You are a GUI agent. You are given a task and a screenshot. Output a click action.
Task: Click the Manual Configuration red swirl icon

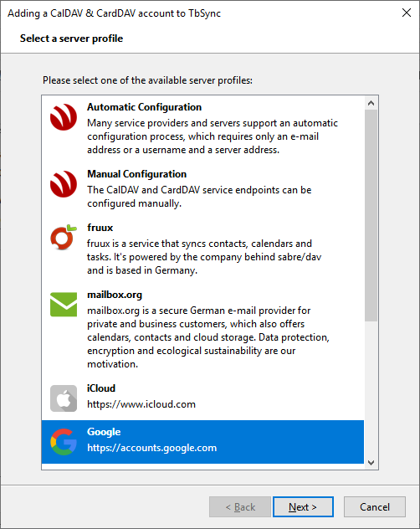[x=64, y=184]
